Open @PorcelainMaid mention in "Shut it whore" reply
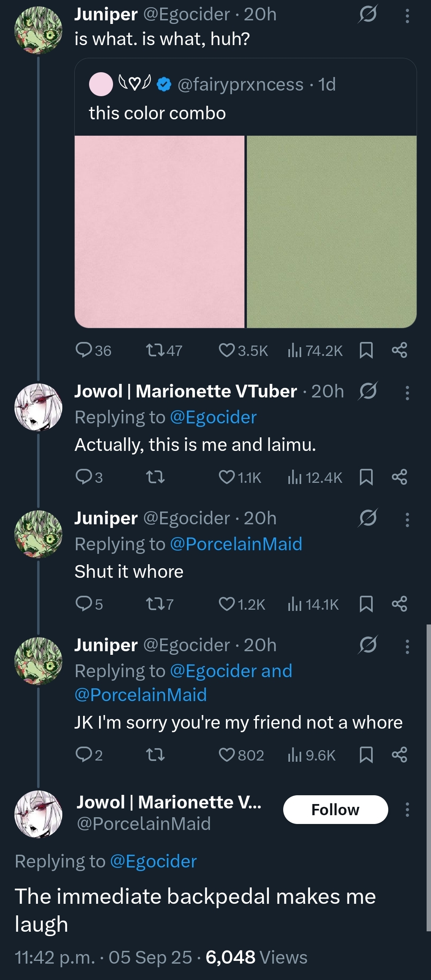431x980 pixels. tap(236, 544)
